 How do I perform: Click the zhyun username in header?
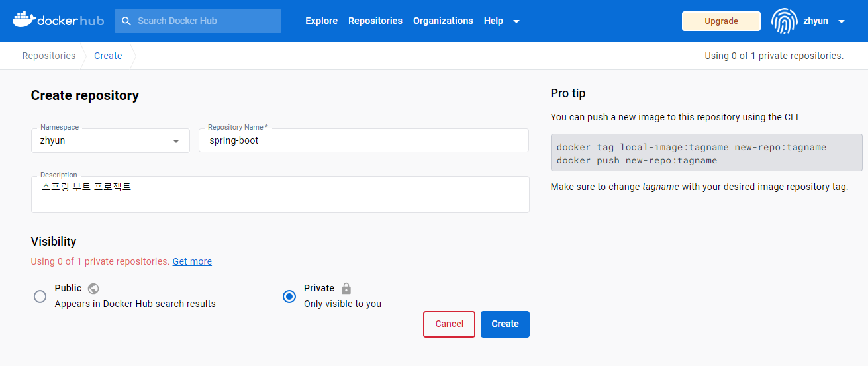(x=816, y=21)
